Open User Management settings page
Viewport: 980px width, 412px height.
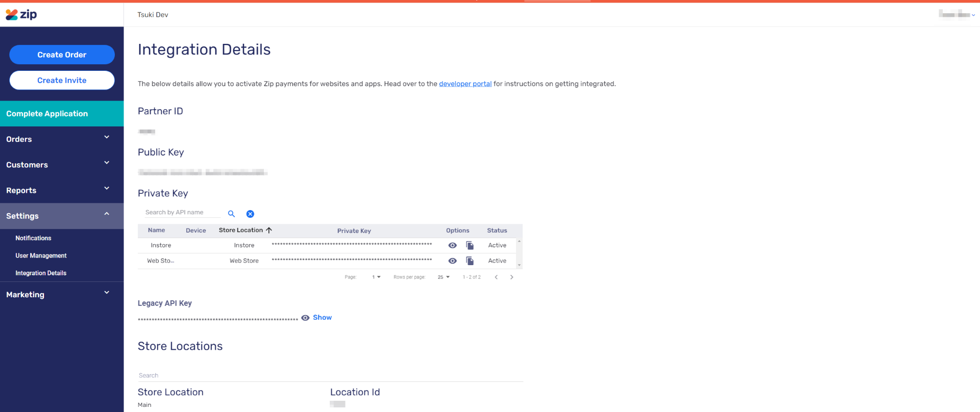pyautogui.click(x=41, y=255)
